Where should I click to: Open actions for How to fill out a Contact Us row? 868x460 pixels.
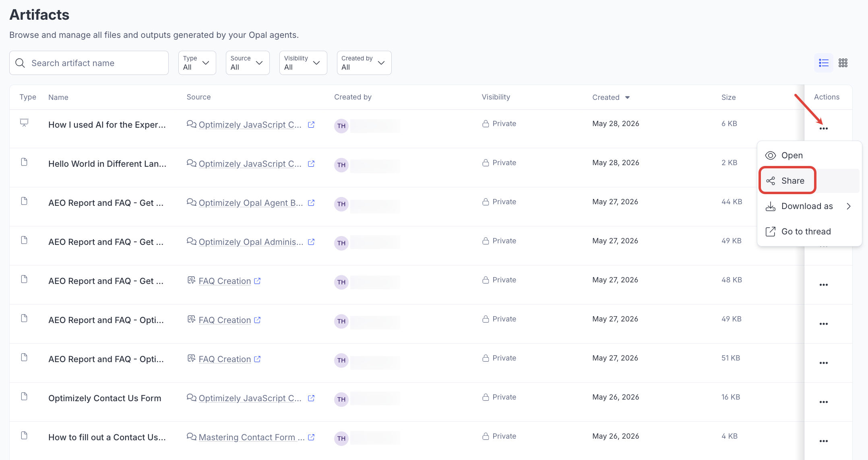[824, 441]
